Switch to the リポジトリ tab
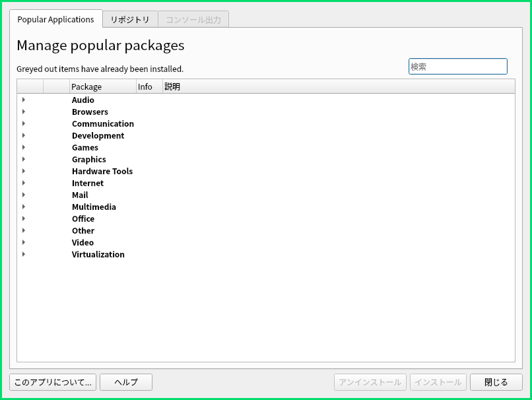This screenshot has height=400, width=532. point(130,20)
